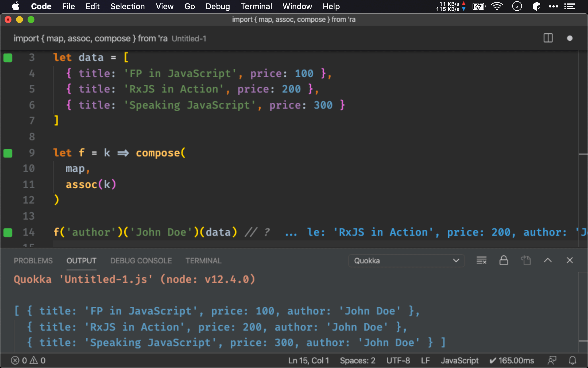Open the Apple menu

click(x=16, y=6)
